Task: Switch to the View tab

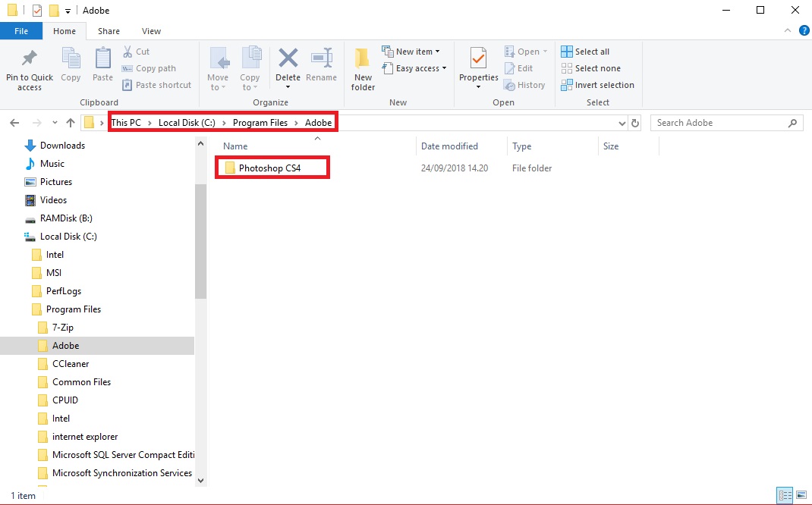Action: click(x=151, y=31)
